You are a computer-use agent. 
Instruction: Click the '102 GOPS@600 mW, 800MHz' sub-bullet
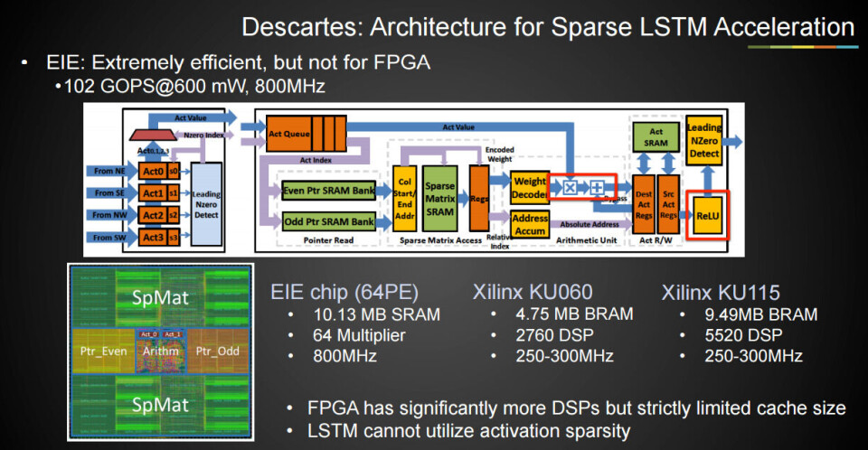click(x=194, y=87)
